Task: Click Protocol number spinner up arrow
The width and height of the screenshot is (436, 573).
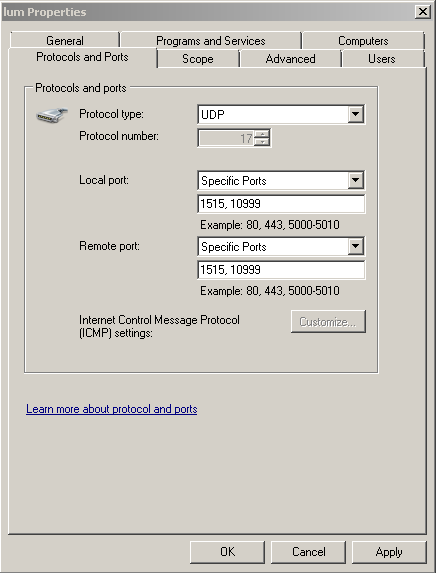Action: point(262,134)
